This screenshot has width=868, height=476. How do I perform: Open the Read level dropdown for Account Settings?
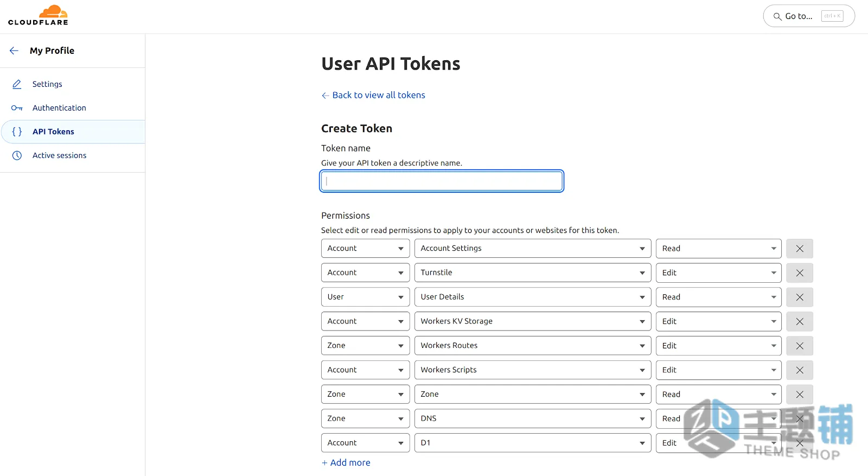(x=718, y=248)
